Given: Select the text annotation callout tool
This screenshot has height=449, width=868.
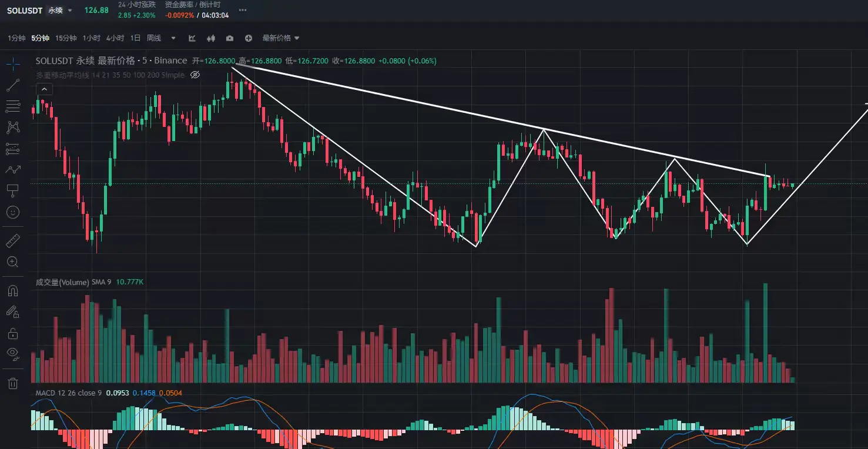Looking at the screenshot, I should click(12, 191).
